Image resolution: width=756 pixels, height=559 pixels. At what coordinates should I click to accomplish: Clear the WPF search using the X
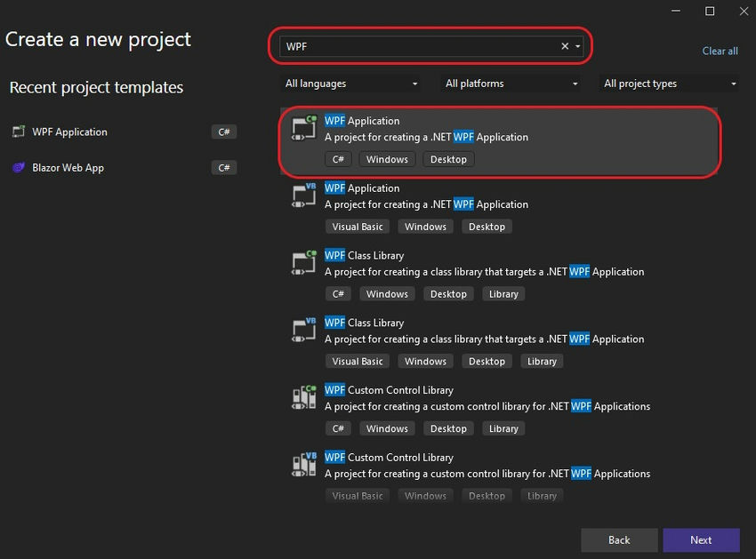565,45
